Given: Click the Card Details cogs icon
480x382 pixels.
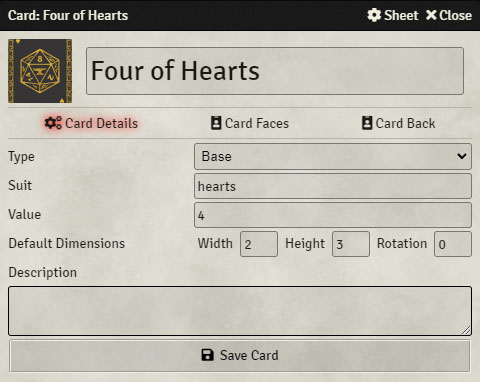Looking at the screenshot, I should pyautogui.click(x=53, y=123).
